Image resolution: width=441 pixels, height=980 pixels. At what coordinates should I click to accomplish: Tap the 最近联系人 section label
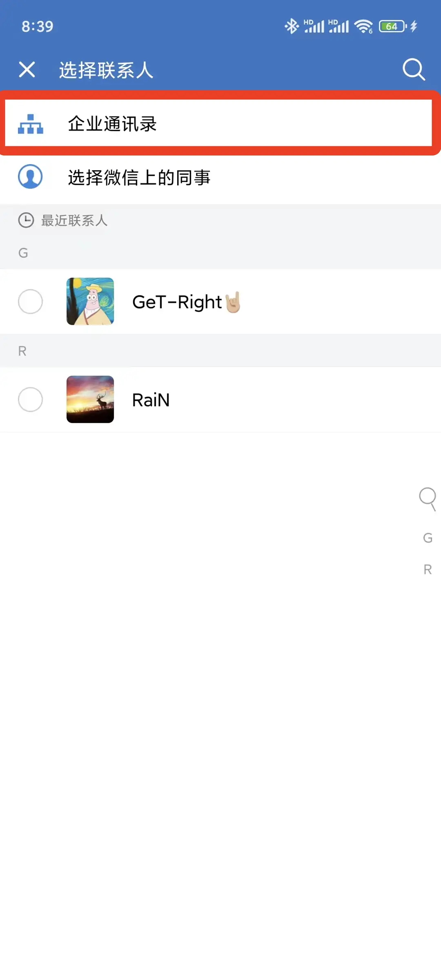tap(74, 220)
